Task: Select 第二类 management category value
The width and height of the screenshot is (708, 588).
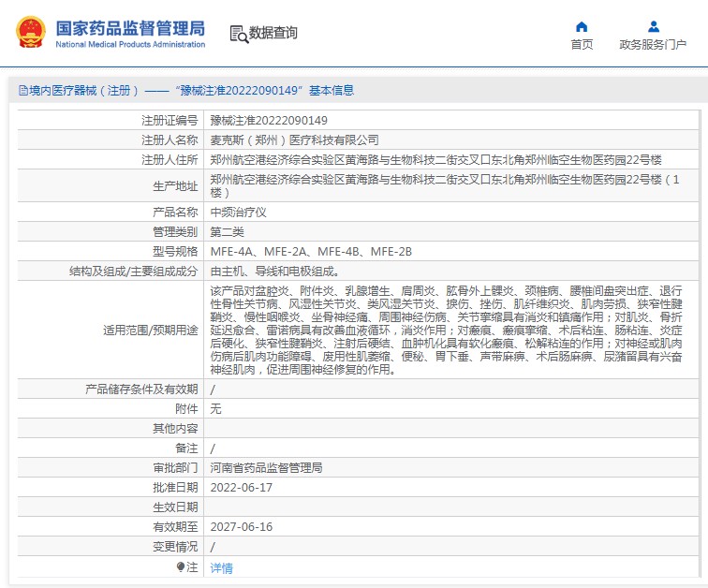Action: pos(228,232)
